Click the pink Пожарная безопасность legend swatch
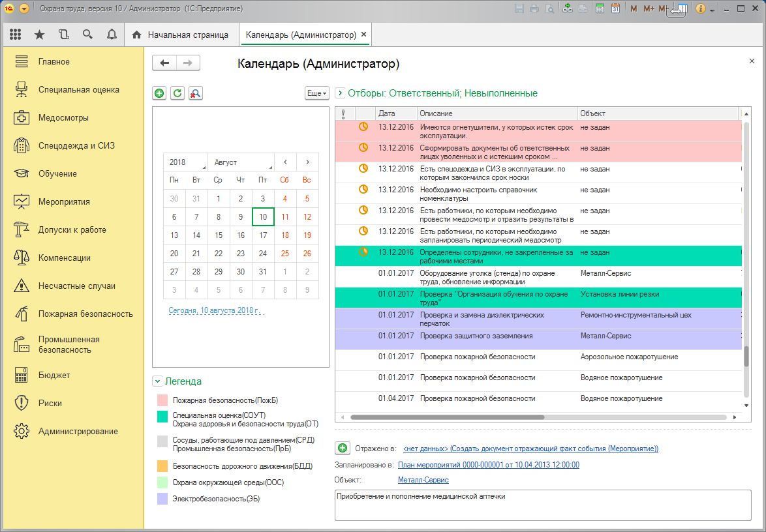This screenshot has height=532, width=766. click(x=161, y=400)
